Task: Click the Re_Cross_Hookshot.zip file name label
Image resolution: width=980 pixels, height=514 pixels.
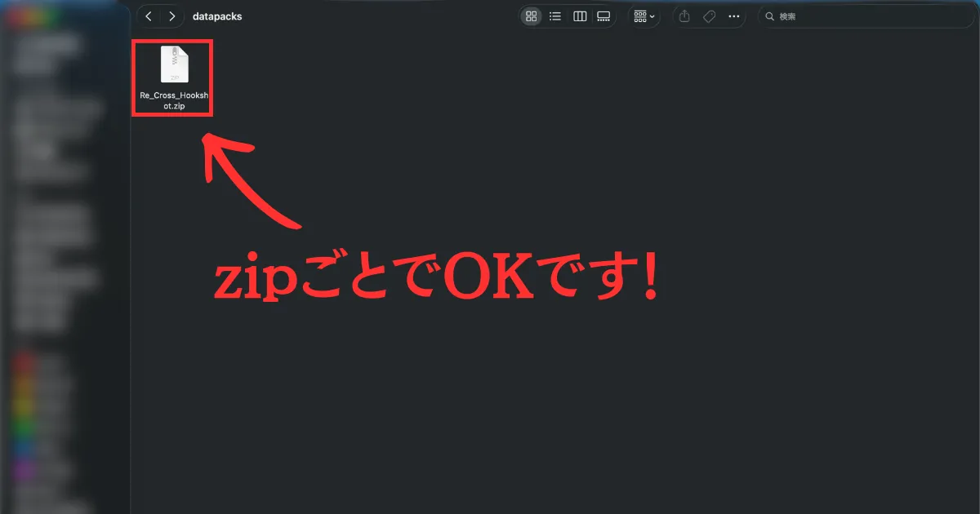Action: pyautogui.click(x=174, y=101)
